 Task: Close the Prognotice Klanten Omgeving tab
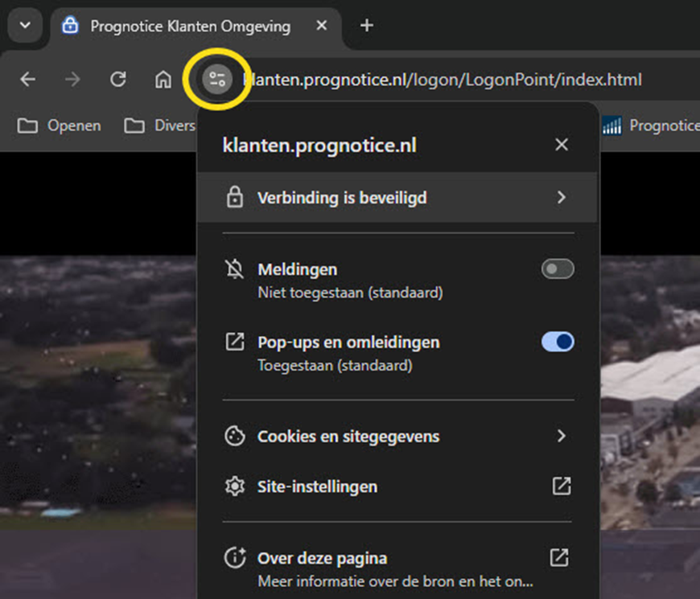point(321,26)
